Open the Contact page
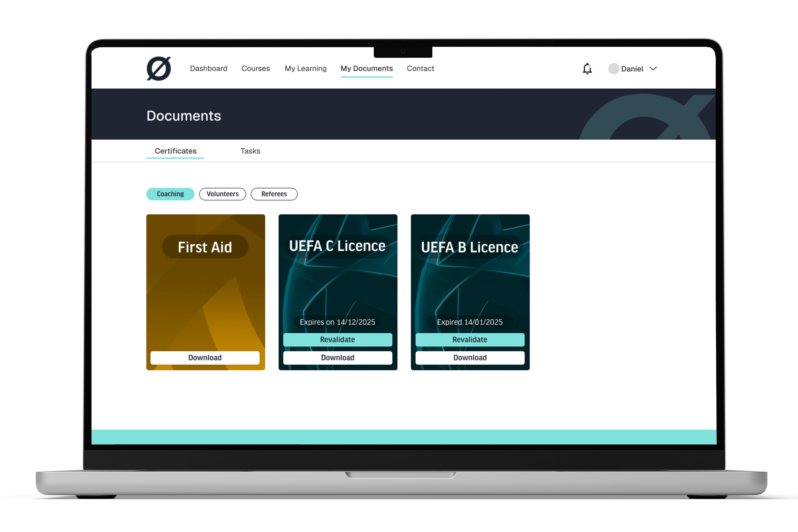This screenshot has width=798, height=532. click(x=420, y=68)
